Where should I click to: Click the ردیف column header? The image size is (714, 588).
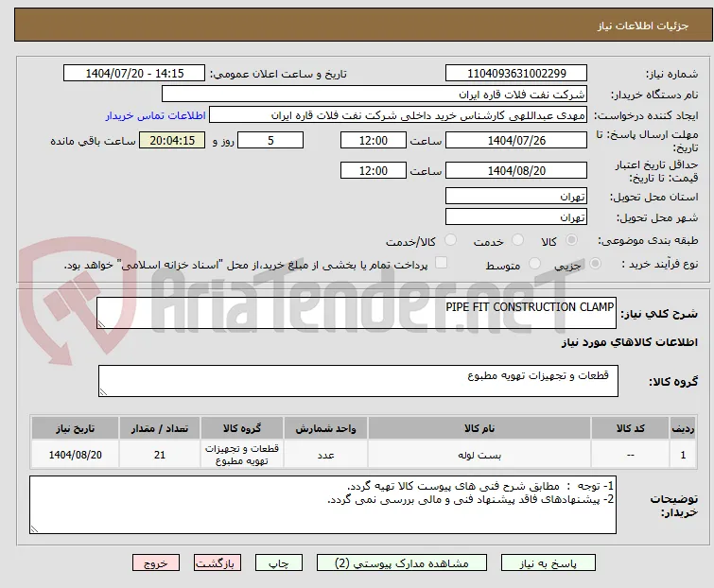pyautogui.click(x=683, y=428)
